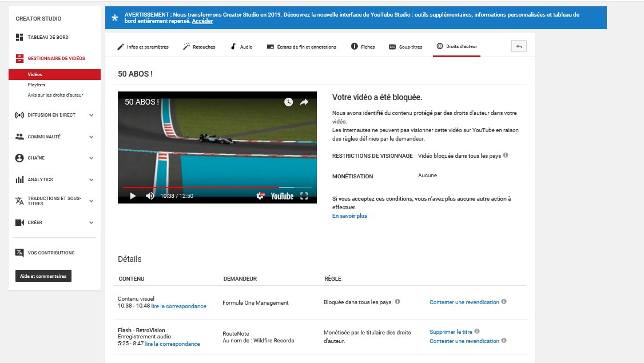
Task: Expand the Diffusion en direct section
Action: [x=91, y=115]
